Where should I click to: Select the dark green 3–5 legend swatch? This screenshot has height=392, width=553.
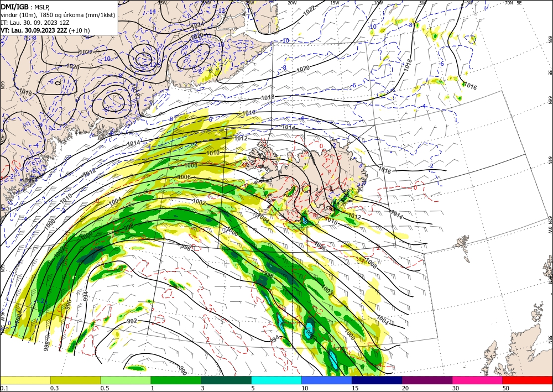[x=226, y=380]
